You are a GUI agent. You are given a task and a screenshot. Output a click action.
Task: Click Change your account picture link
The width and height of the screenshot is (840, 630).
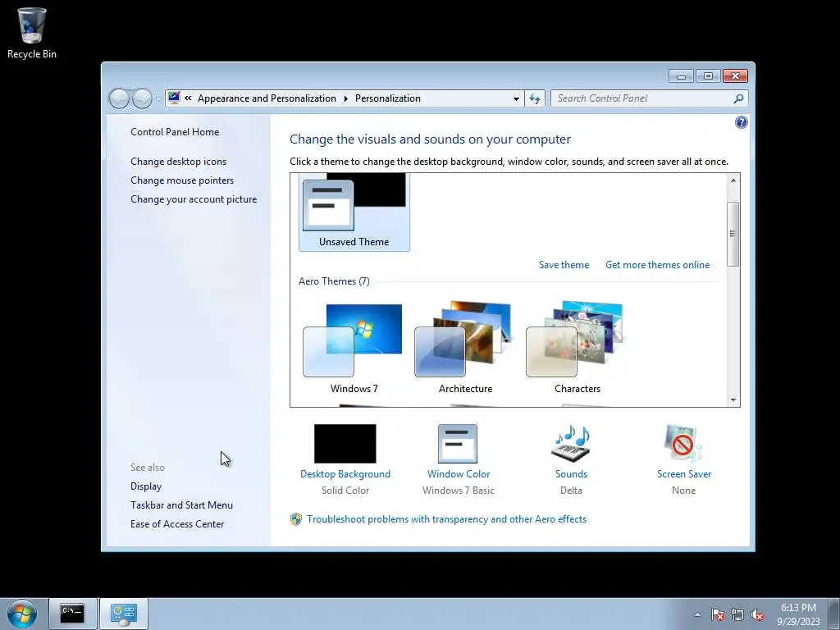pyautogui.click(x=194, y=199)
